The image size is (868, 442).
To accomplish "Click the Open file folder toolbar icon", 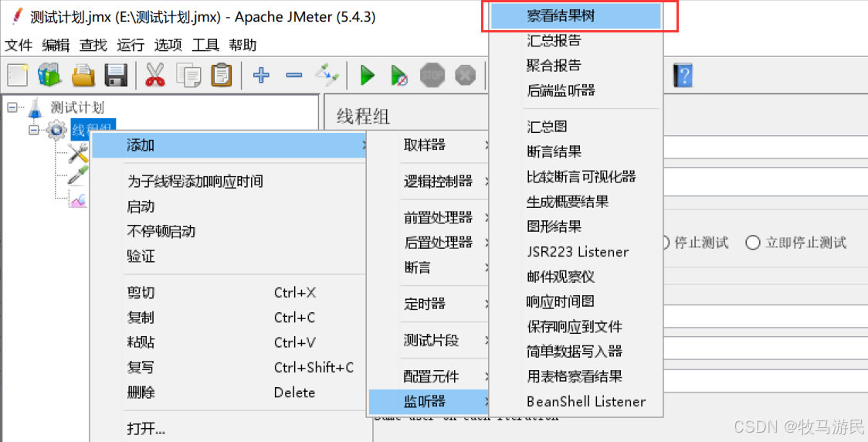I will click(83, 75).
